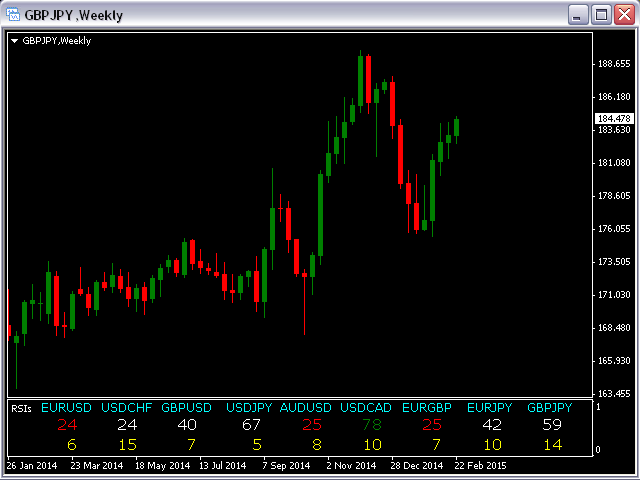This screenshot has width=640, height=480.
Task: Click the 2 Nov 2014 date label
Action: (351, 466)
